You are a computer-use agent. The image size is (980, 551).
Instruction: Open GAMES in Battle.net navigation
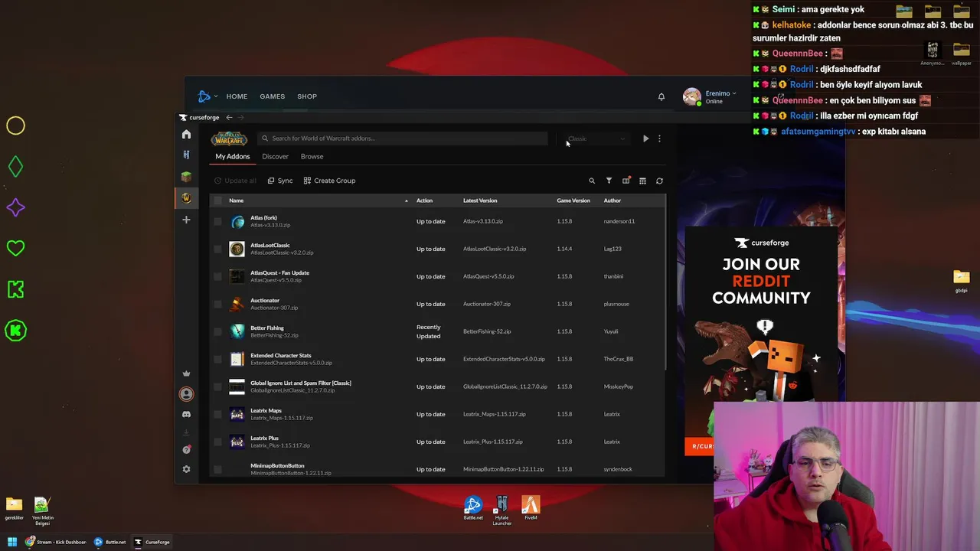click(272, 96)
